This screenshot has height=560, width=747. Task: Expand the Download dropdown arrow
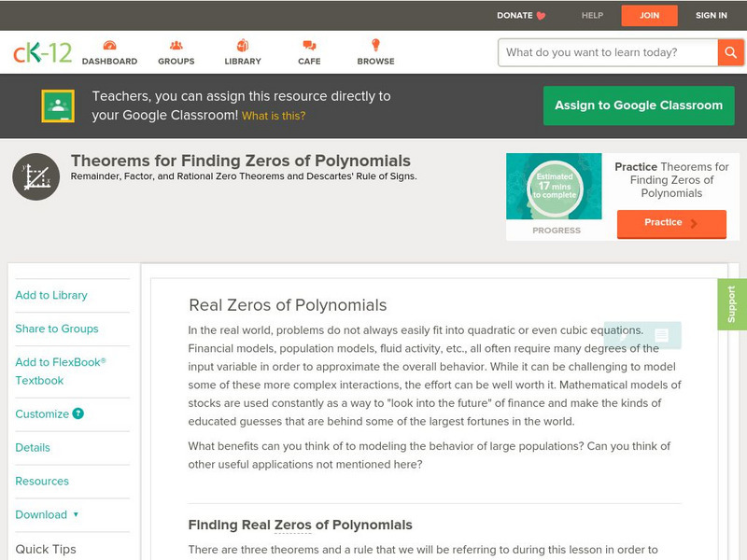click(76, 514)
